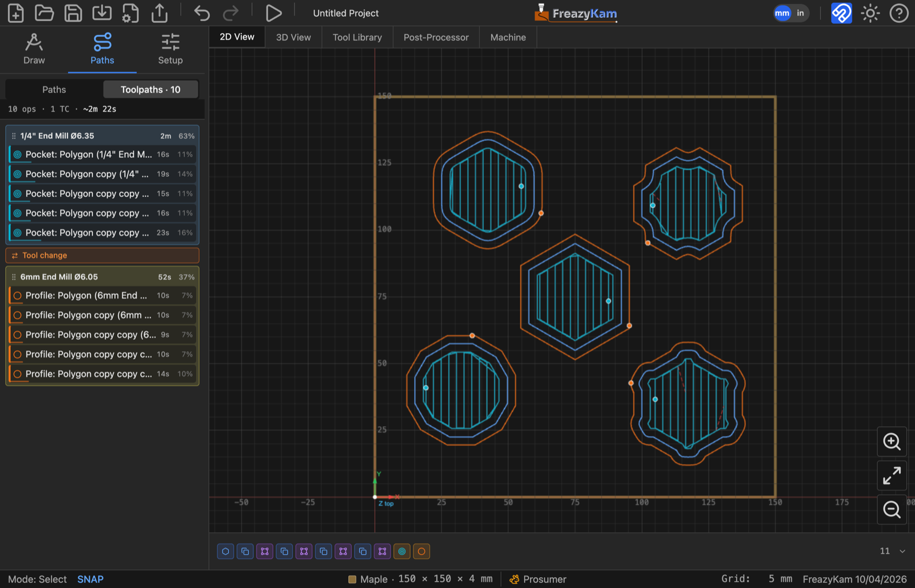Select Pocket operation taking 23s
This screenshot has height=588, width=915.
(x=102, y=233)
